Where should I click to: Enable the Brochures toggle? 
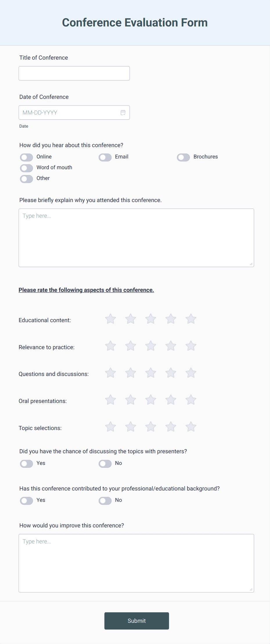pos(183,157)
